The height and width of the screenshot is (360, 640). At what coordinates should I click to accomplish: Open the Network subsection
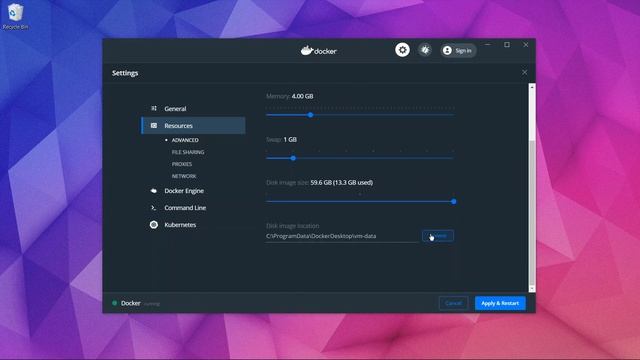pyautogui.click(x=184, y=176)
